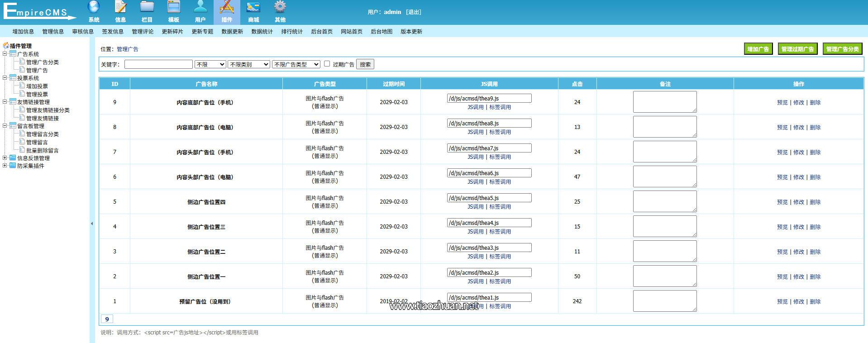Click the 其他 gear icon
The width and height of the screenshot is (868, 343).
[x=280, y=8]
